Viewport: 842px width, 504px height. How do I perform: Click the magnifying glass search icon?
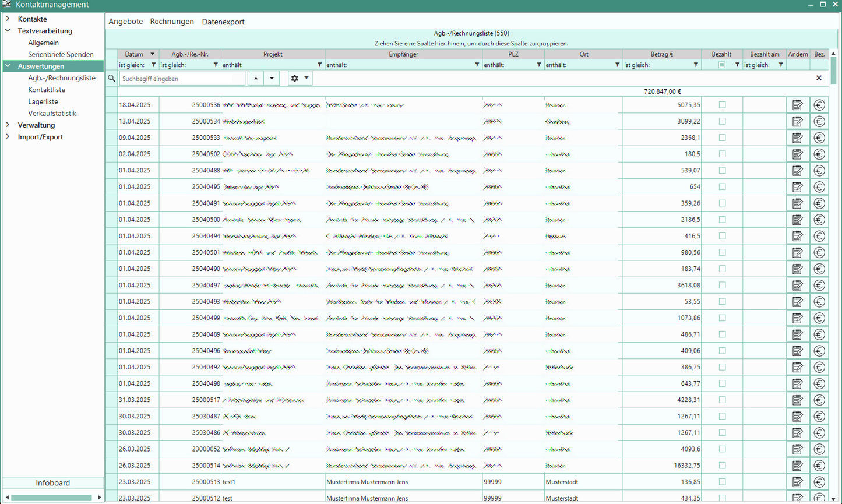click(112, 78)
